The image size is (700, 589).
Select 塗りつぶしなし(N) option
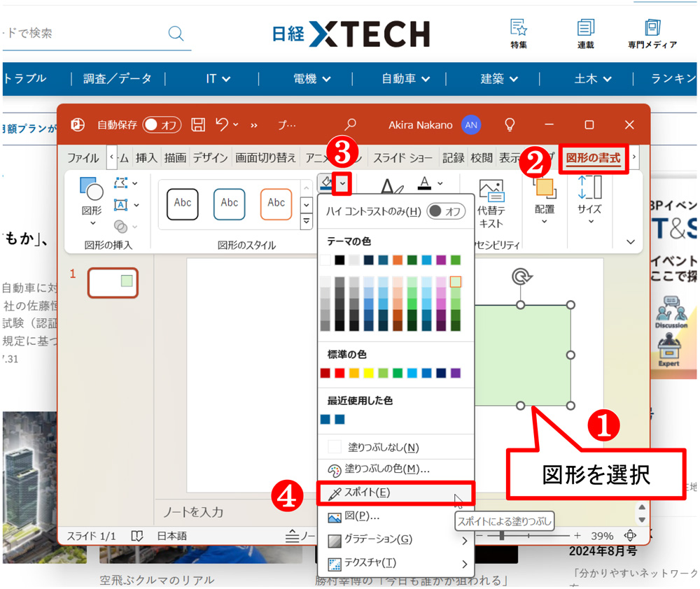click(x=395, y=447)
